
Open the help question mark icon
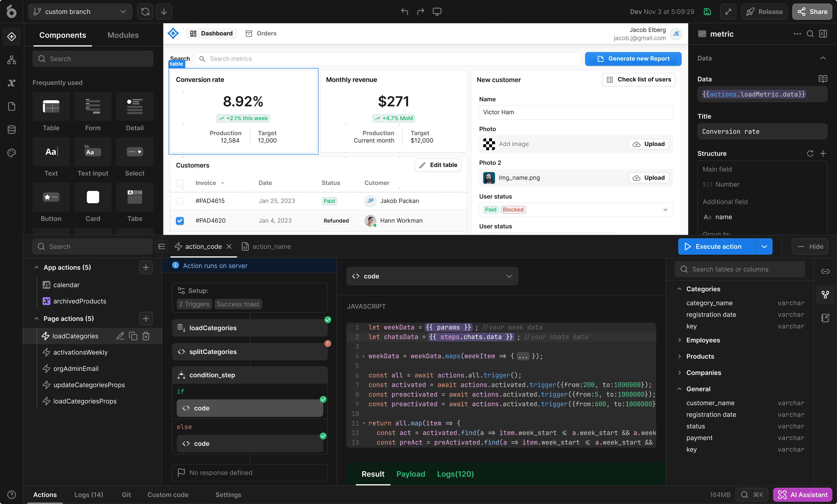[x=12, y=494]
